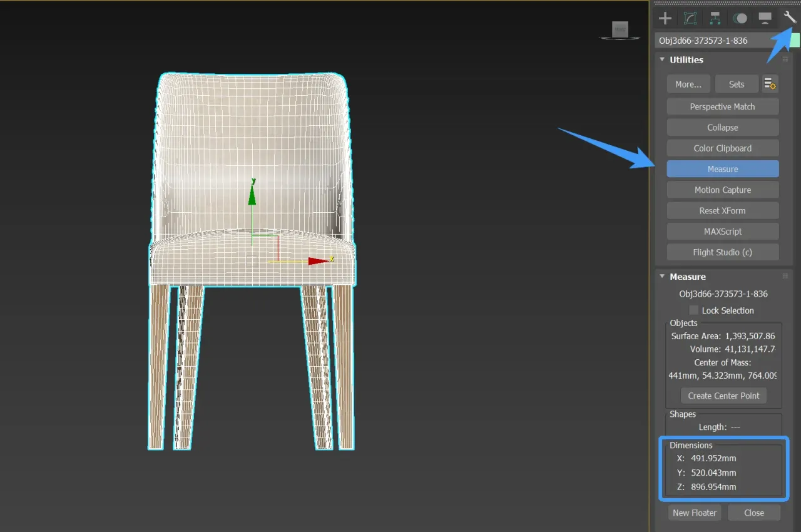Click the ViewCube in the viewport
This screenshot has width=801, height=532.
(x=620, y=29)
